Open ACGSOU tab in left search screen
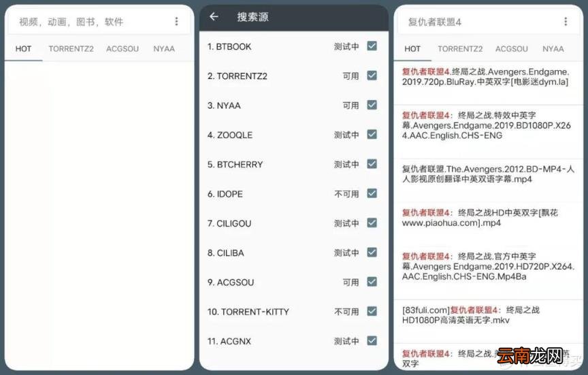The height and width of the screenshot is (375, 588). tap(122, 49)
